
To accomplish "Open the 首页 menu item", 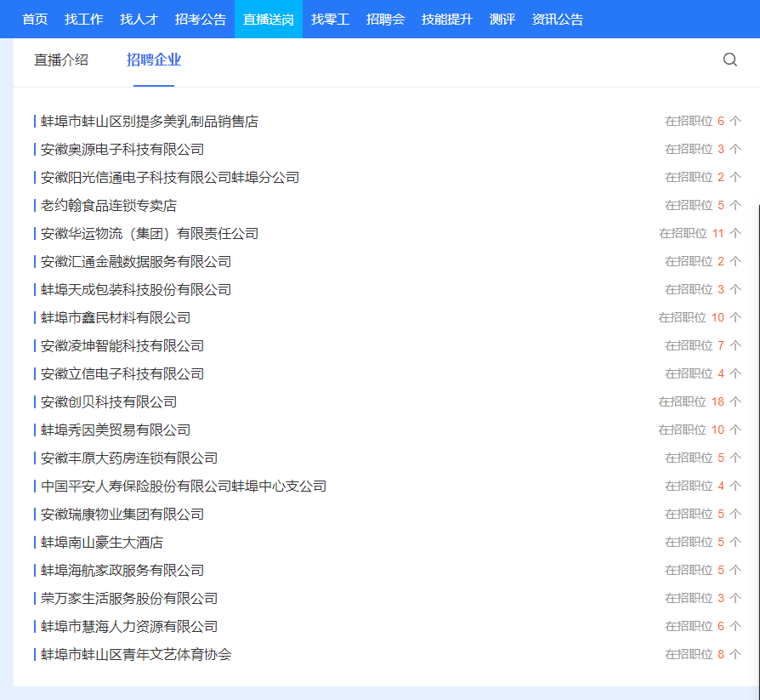I will [35, 19].
